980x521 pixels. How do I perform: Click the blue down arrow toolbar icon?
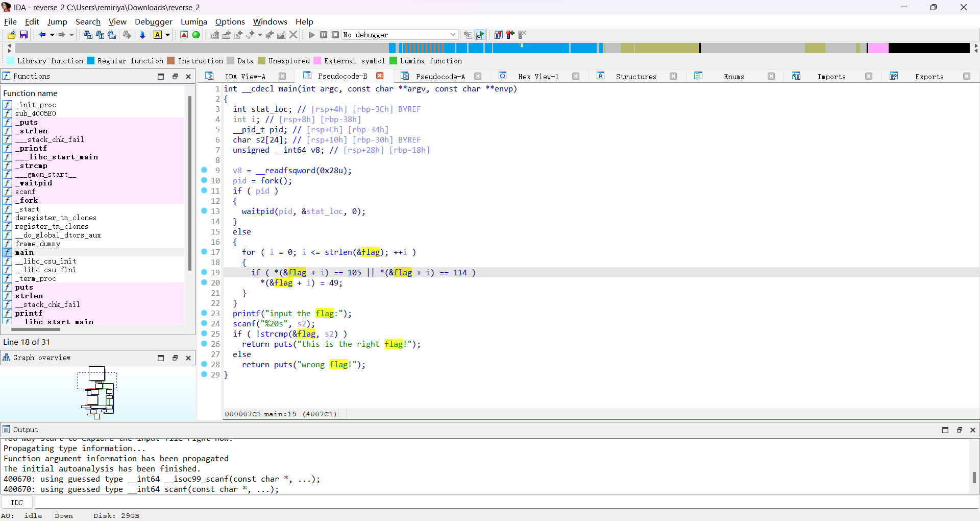142,35
